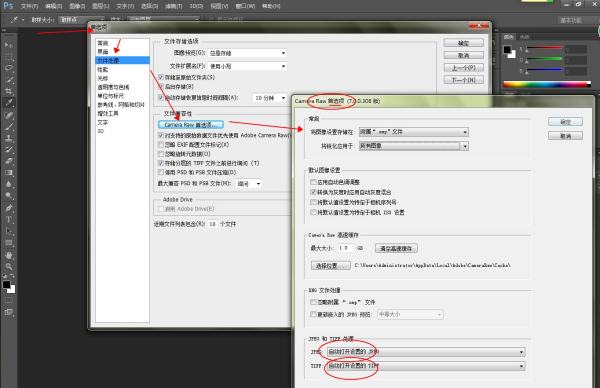Select the Gradient tool

(8, 173)
